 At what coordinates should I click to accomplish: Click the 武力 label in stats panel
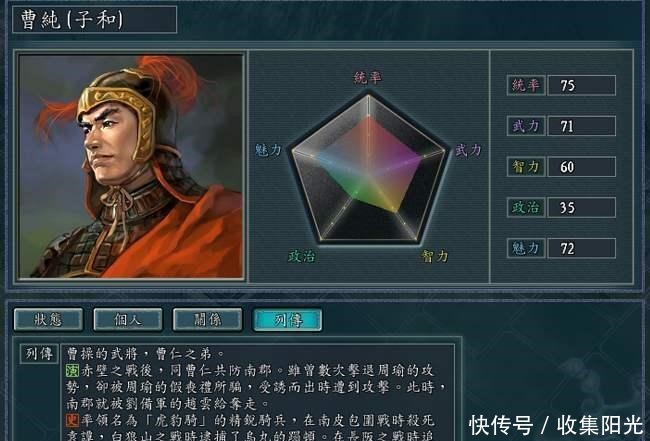pos(526,126)
